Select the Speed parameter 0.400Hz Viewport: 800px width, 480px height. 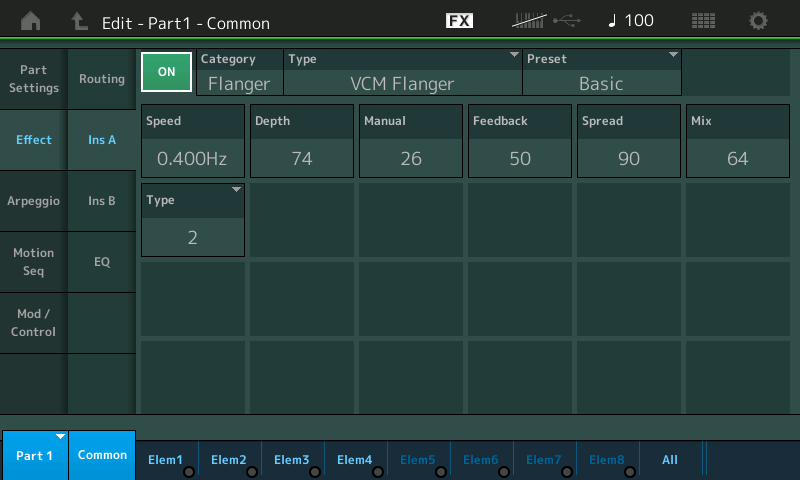[193, 141]
